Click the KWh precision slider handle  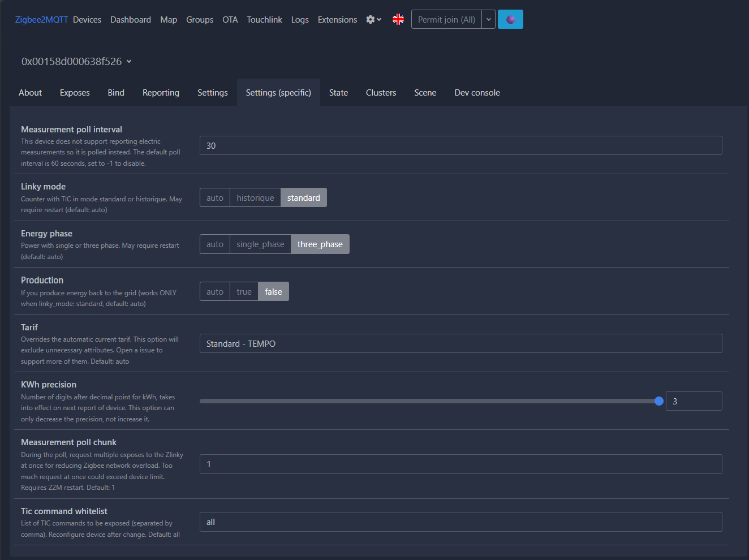click(658, 401)
